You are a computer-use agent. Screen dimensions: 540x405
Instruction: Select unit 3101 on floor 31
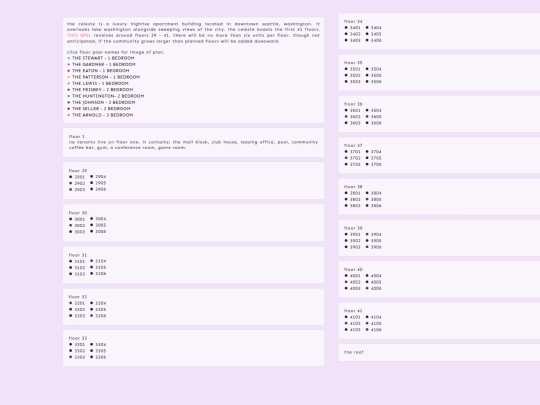pyautogui.click(x=80, y=261)
